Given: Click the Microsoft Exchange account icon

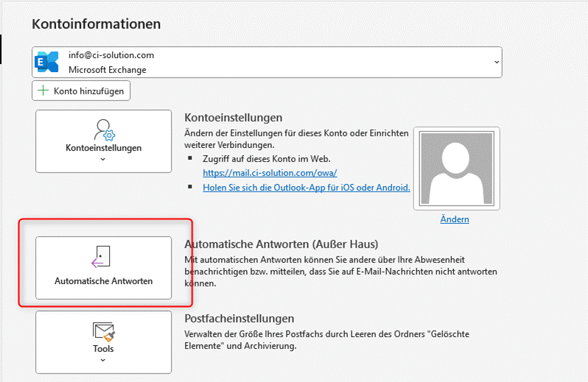Looking at the screenshot, I should (x=46, y=63).
